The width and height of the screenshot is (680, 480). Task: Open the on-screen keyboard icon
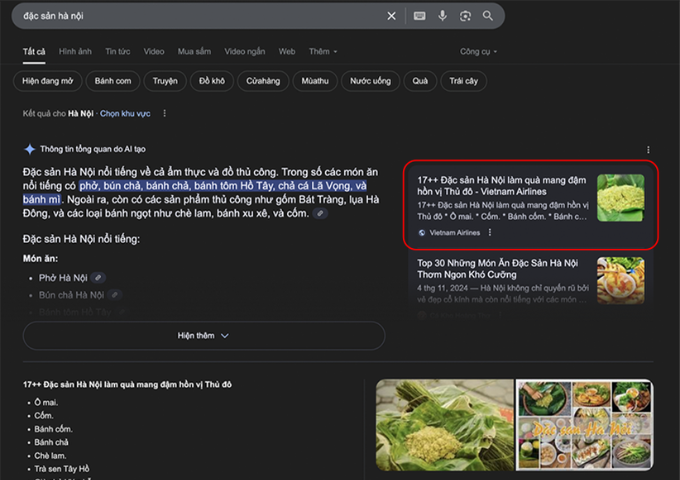click(419, 16)
